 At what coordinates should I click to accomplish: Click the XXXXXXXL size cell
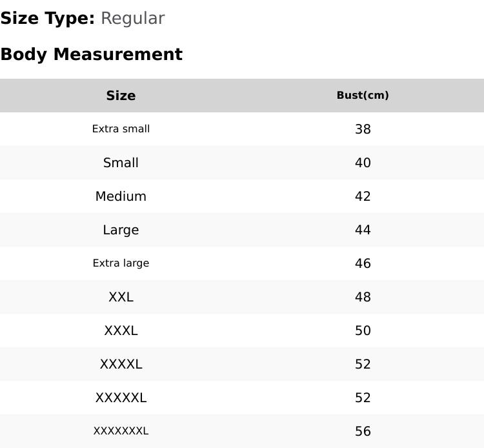point(121,431)
